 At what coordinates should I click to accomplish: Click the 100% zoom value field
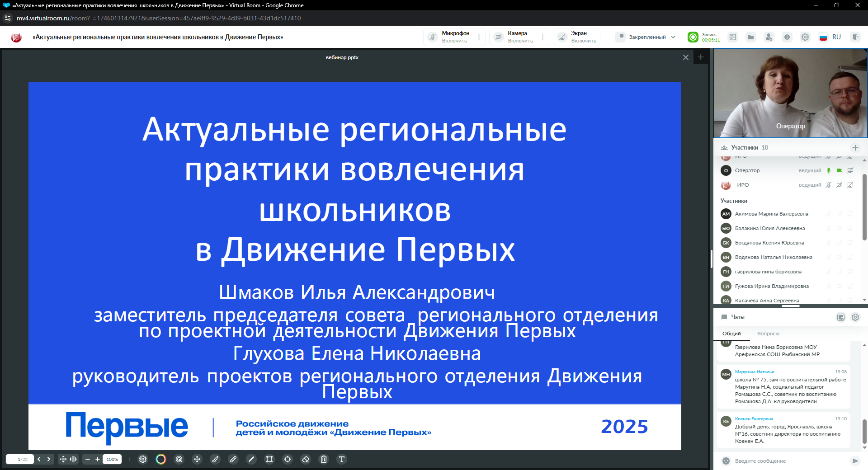(x=112, y=459)
